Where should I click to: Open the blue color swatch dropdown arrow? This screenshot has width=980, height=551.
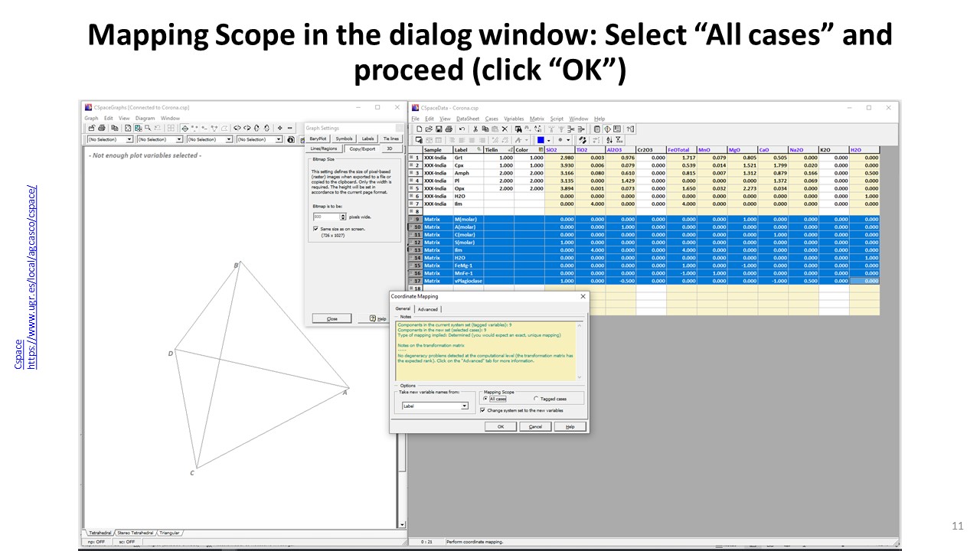[x=549, y=140]
